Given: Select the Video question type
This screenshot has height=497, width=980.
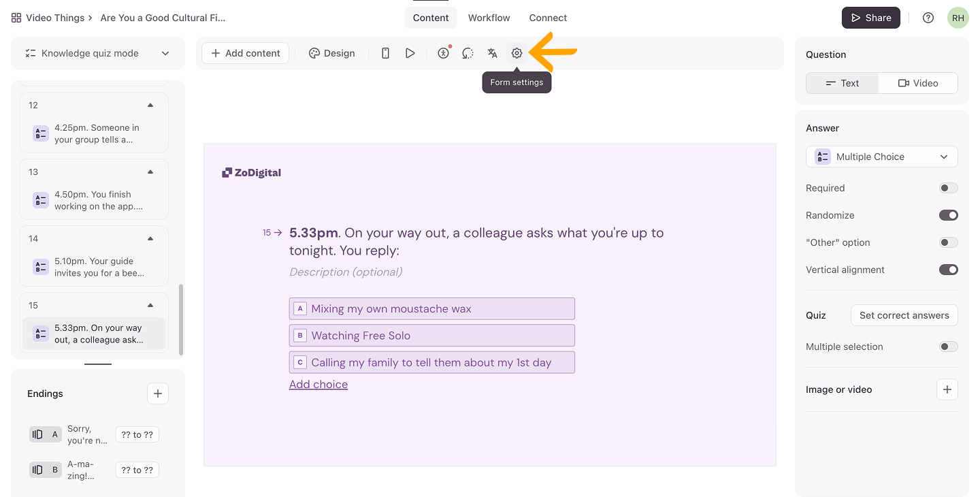Looking at the screenshot, I should (x=918, y=83).
